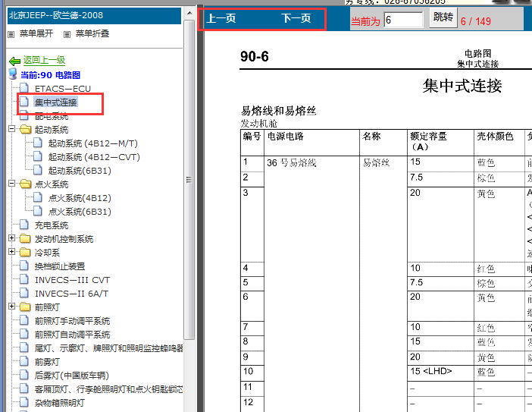
Task: Open 后雾灯(中国版车辆)
Action: (x=71, y=376)
